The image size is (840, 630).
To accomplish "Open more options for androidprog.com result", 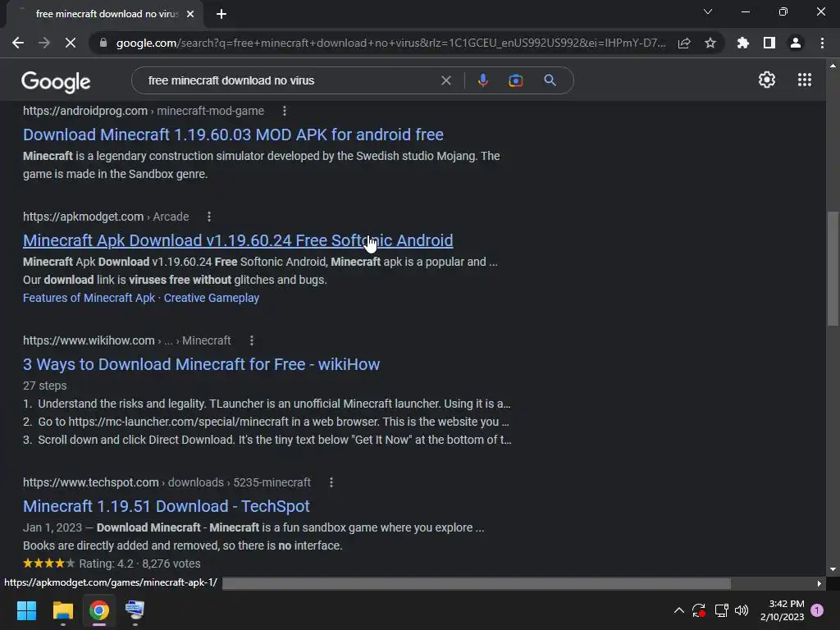I will click(285, 111).
